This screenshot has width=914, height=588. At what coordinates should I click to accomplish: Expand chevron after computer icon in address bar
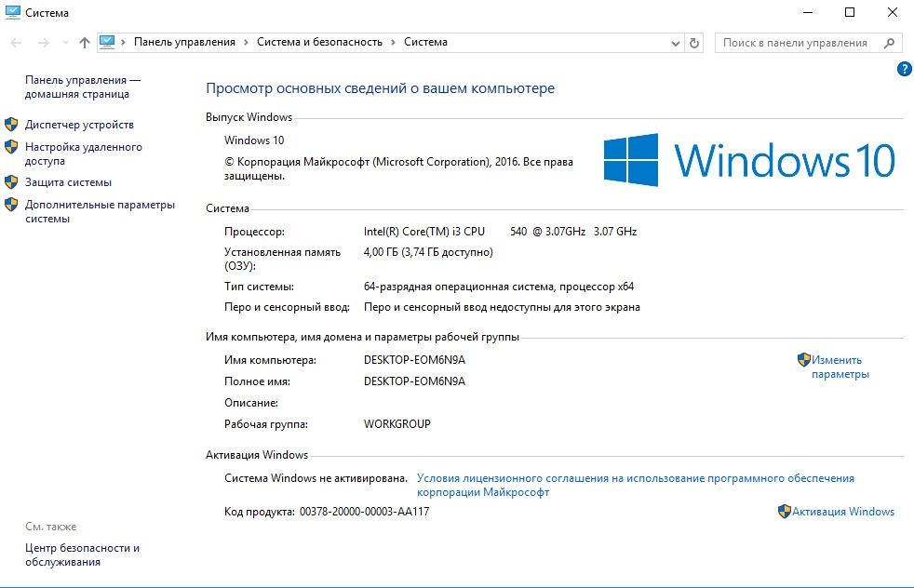click(x=124, y=42)
